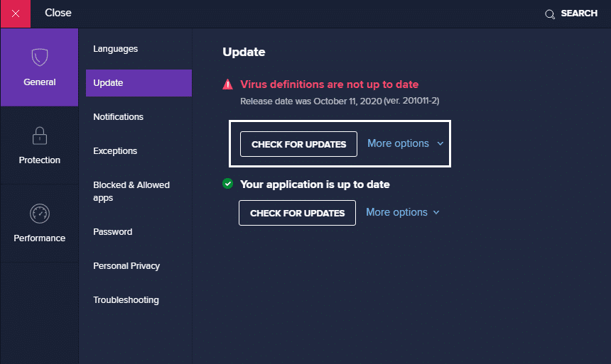
Task: Open the Exceptions settings
Action: (x=115, y=151)
